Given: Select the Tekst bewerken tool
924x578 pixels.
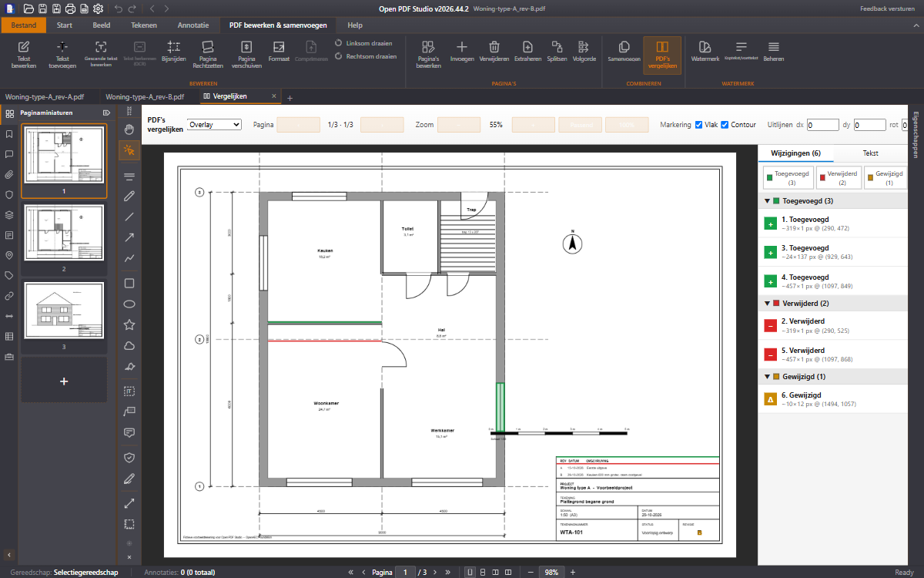Looking at the screenshot, I should pyautogui.click(x=24, y=54).
